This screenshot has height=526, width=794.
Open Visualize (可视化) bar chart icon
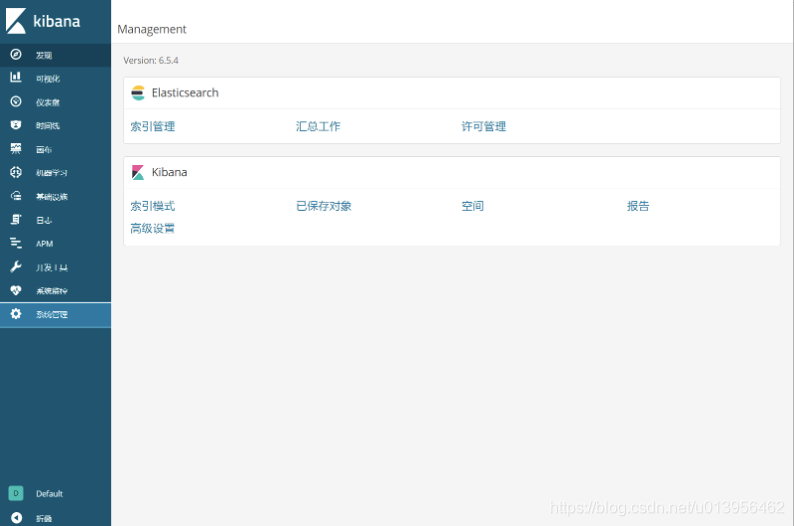click(x=16, y=77)
